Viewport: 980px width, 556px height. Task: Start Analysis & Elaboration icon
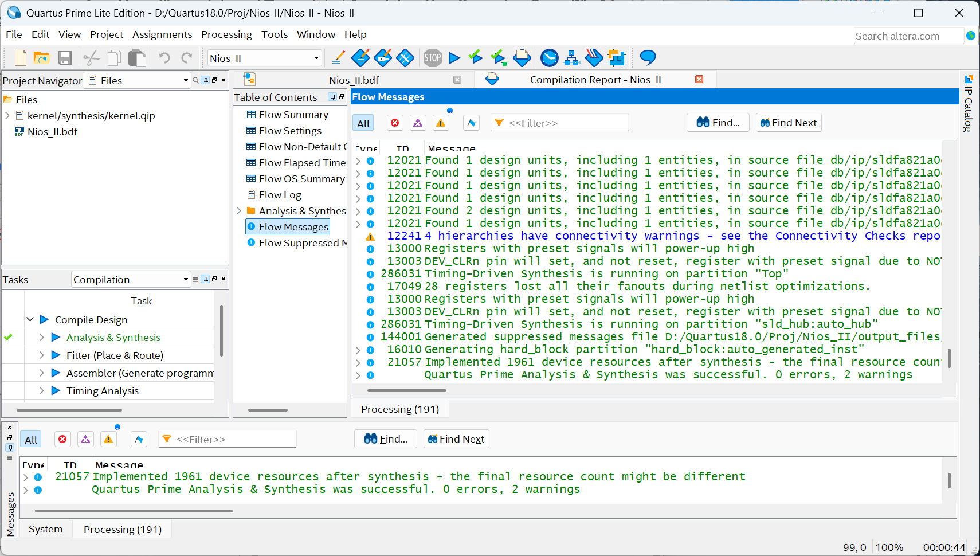476,57
